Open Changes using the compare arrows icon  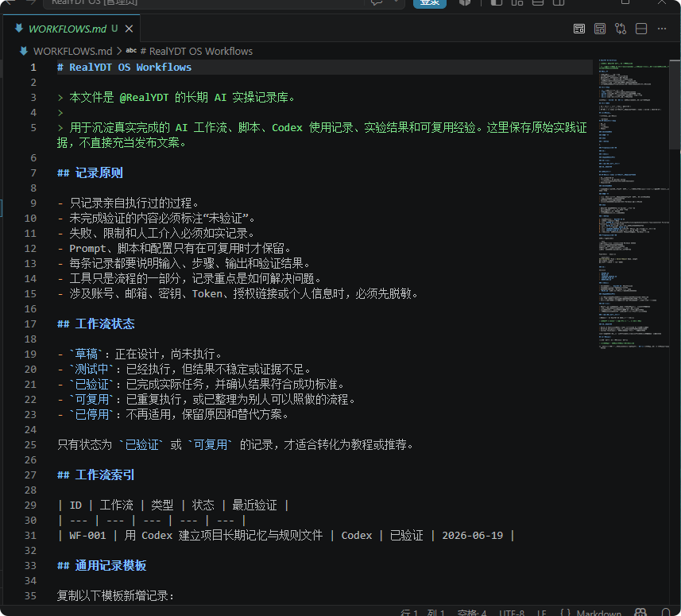click(x=621, y=29)
